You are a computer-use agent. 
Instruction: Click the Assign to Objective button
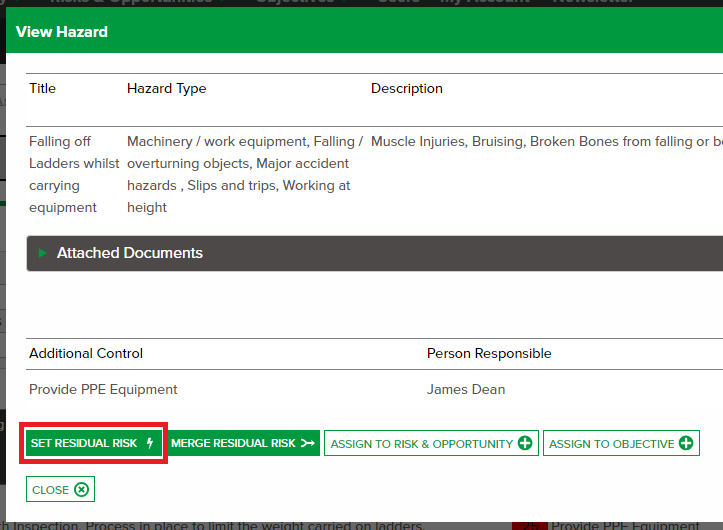click(x=621, y=443)
